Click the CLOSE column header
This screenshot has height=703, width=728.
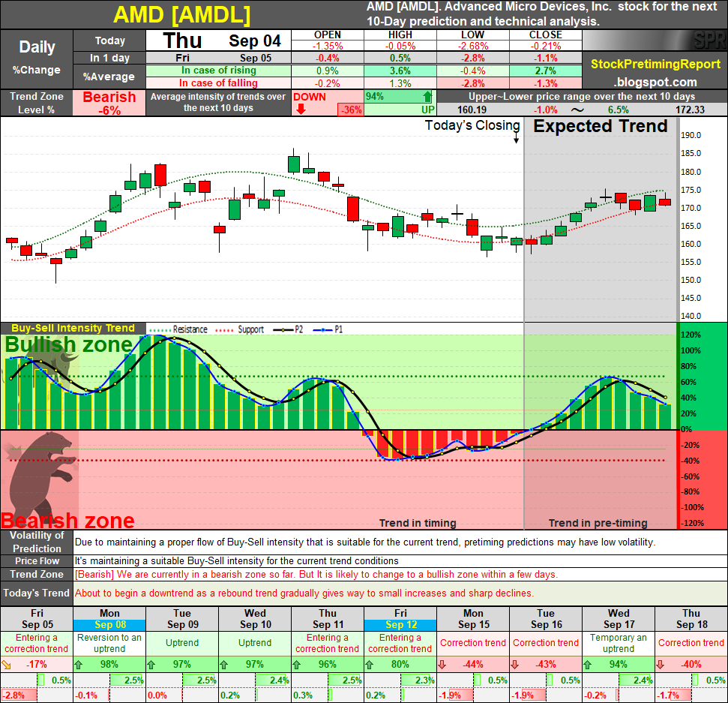[x=546, y=35]
